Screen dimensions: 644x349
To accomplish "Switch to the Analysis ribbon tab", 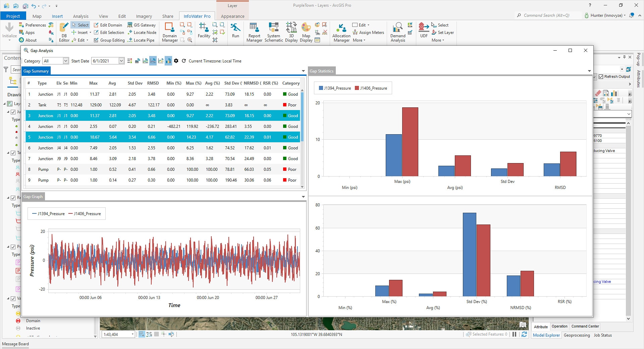I will pos(80,16).
